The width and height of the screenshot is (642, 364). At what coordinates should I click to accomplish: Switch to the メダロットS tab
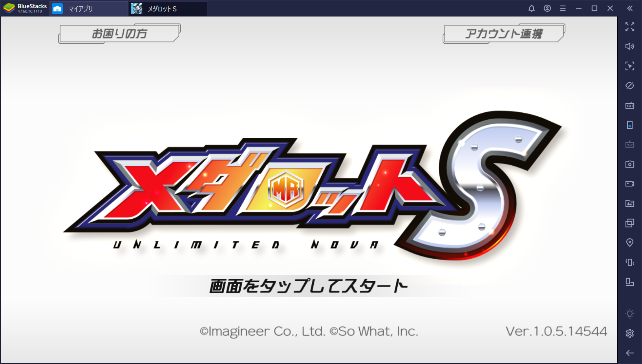click(x=168, y=9)
